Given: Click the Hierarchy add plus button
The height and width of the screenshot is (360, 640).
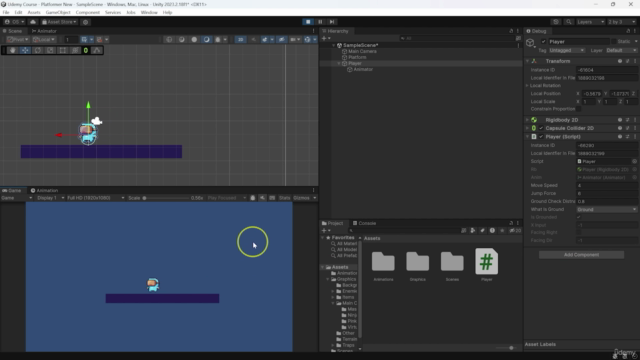Looking at the screenshot, I should tap(325, 38).
